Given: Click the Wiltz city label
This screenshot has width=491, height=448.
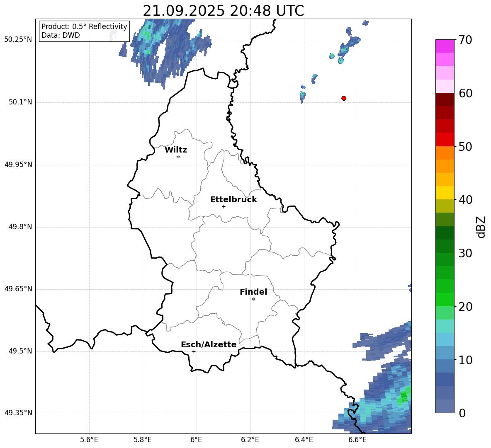Looking at the screenshot, I should (x=176, y=150).
